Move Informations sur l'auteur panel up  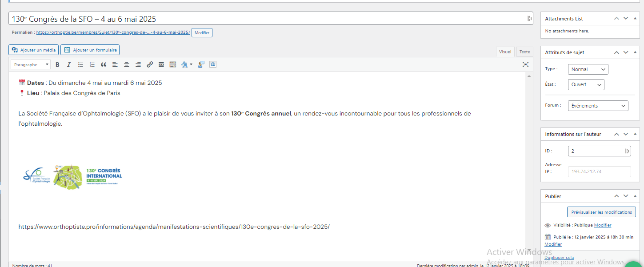(616, 134)
